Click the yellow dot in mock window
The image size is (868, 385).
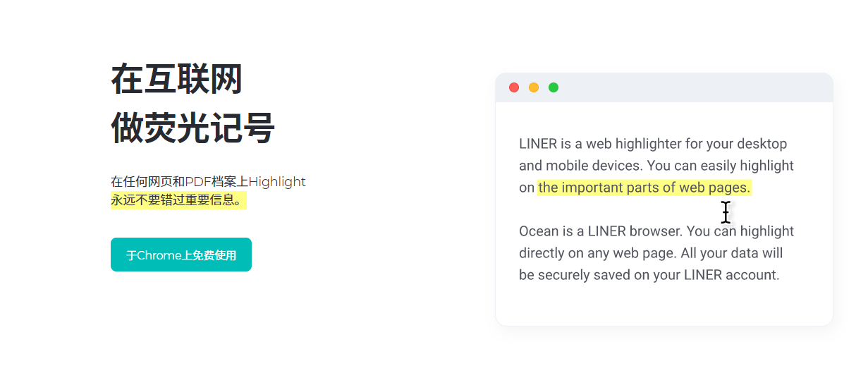point(534,87)
